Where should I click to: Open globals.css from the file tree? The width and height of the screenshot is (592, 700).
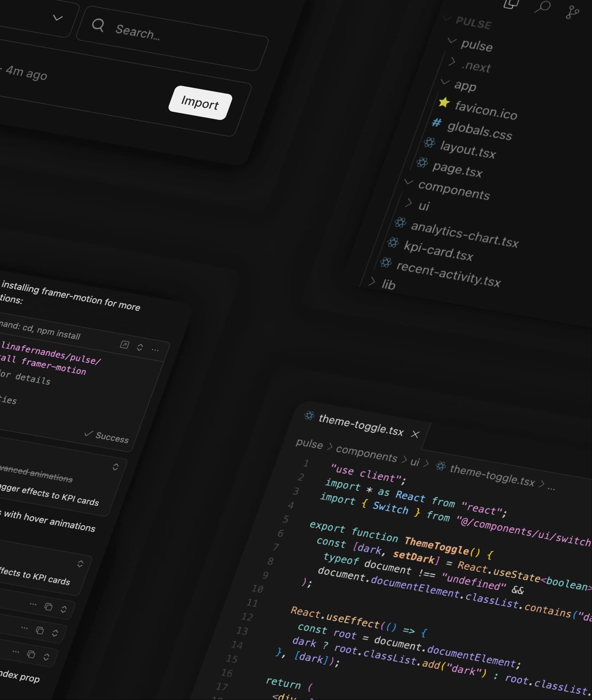tap(479, 131)
